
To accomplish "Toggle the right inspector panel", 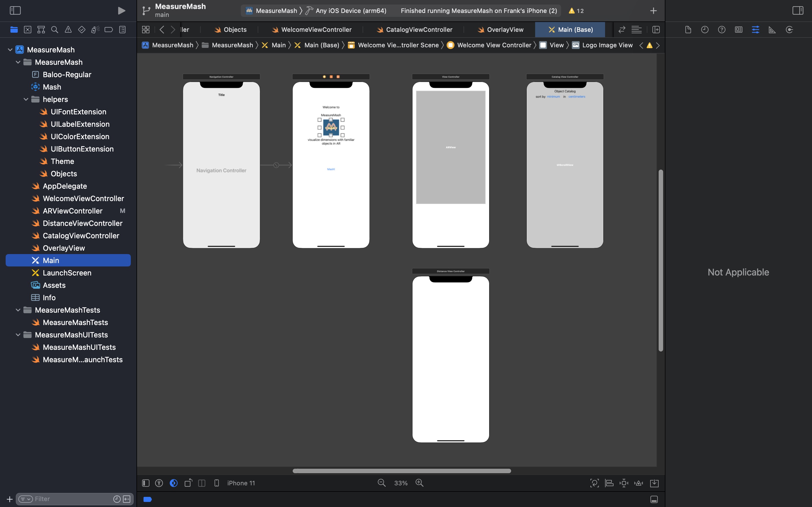I will (x=798, y=11).
